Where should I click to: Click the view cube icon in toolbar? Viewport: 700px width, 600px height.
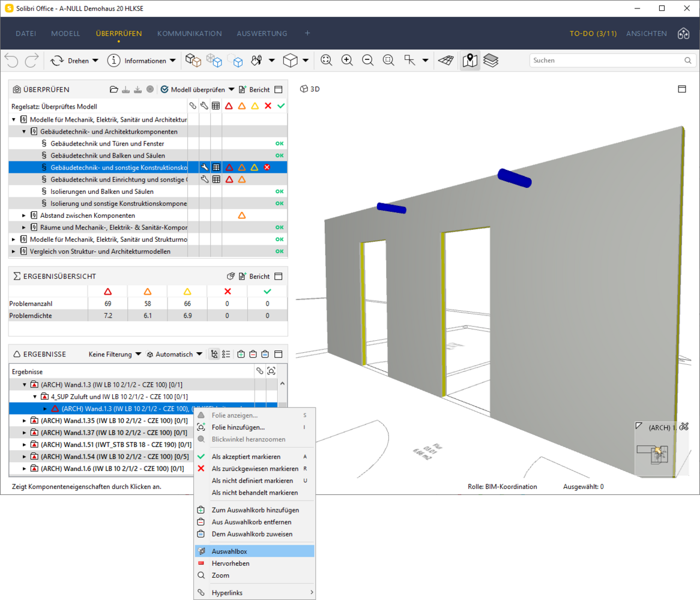click(290, 60)
